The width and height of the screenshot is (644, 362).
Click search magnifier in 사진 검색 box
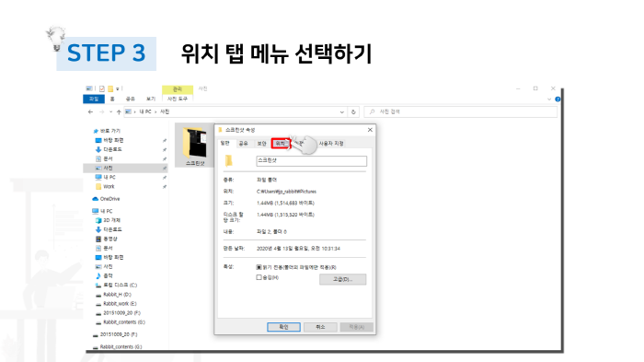tap(372, 111)
